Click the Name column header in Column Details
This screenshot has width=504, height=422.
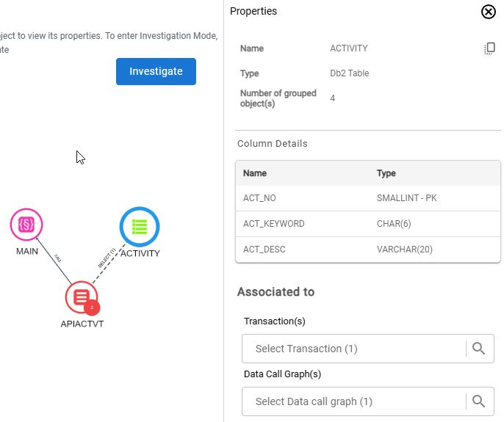tap(255, 173)
